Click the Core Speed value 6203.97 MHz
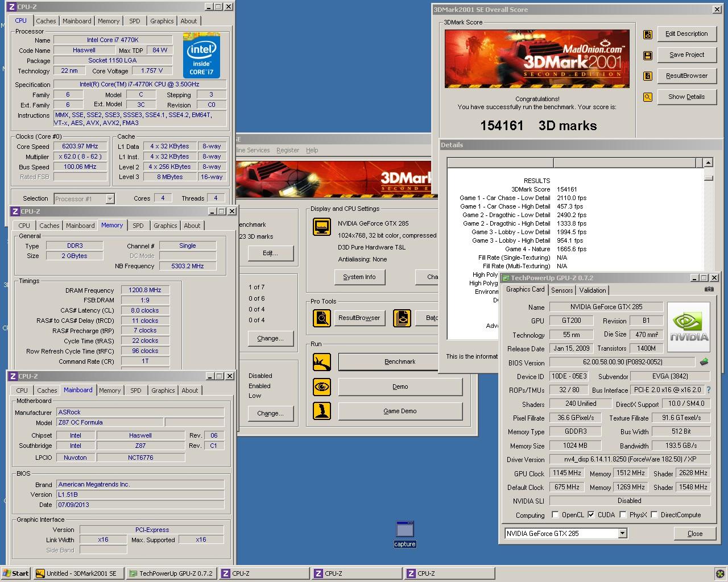 tap(80, 147)
